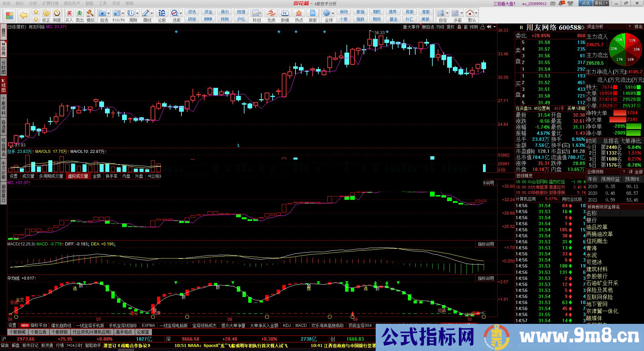644x351 pixels.
Task: Switch to the 成交量 volume tab
Action: [x=28, y=176]
